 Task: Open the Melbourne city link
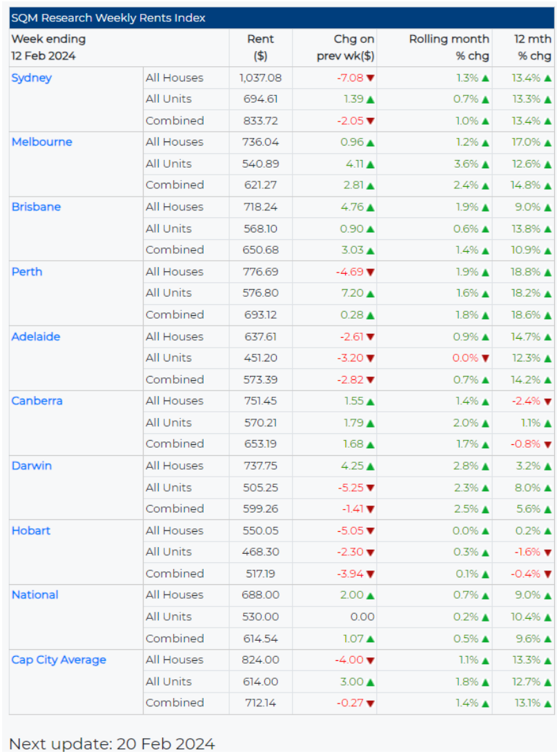pos(42,142)
